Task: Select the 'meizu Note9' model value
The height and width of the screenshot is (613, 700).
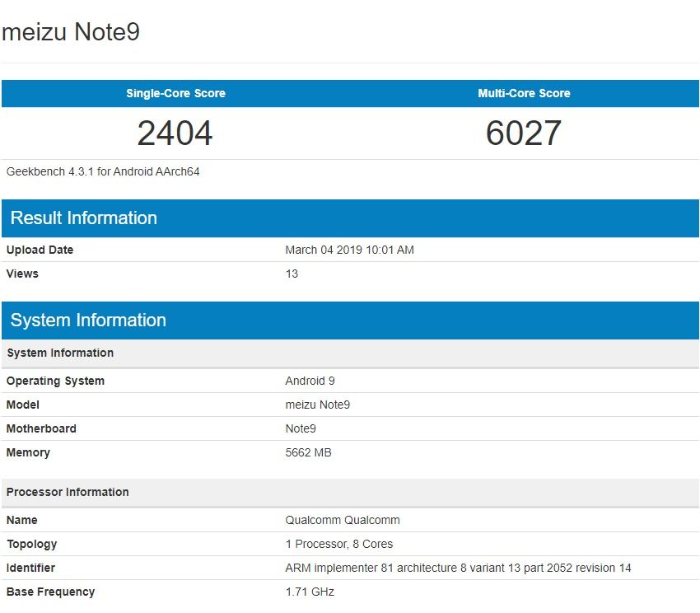Action: pos(317,405)
